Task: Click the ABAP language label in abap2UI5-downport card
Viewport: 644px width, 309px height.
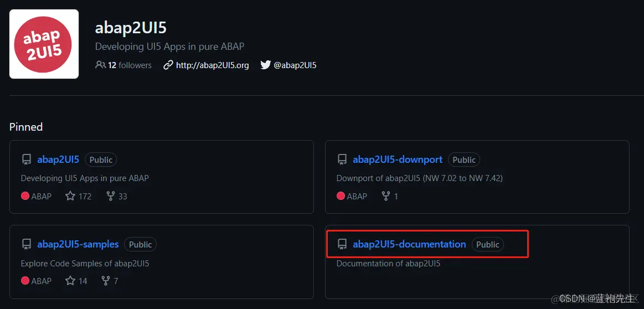Action: coord(352,196)
